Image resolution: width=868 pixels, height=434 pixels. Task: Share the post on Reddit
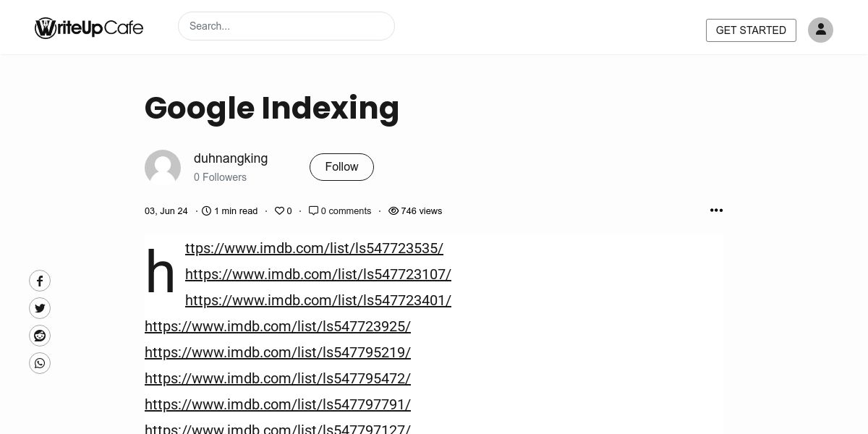pyautogui.click(x=40, y=336)
